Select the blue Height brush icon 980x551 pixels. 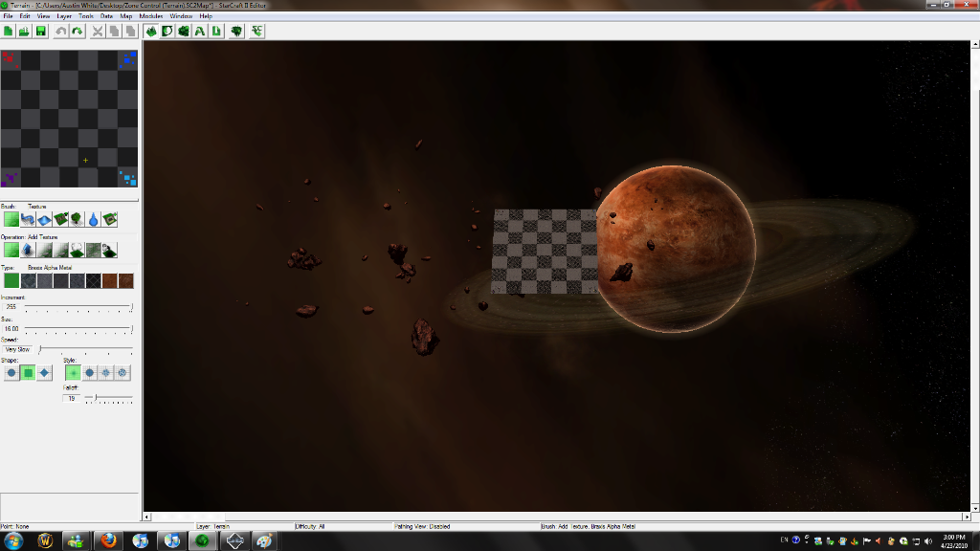[x=44, y=219]
